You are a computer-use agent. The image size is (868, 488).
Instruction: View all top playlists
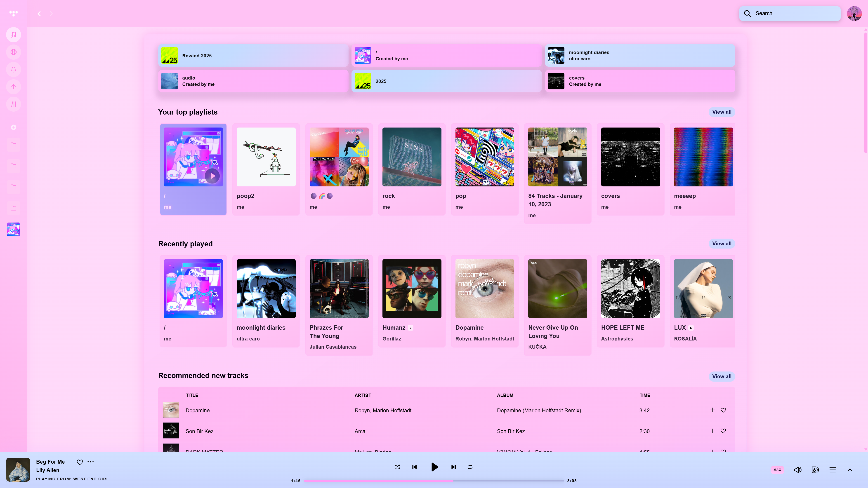(x=722, y=112)
